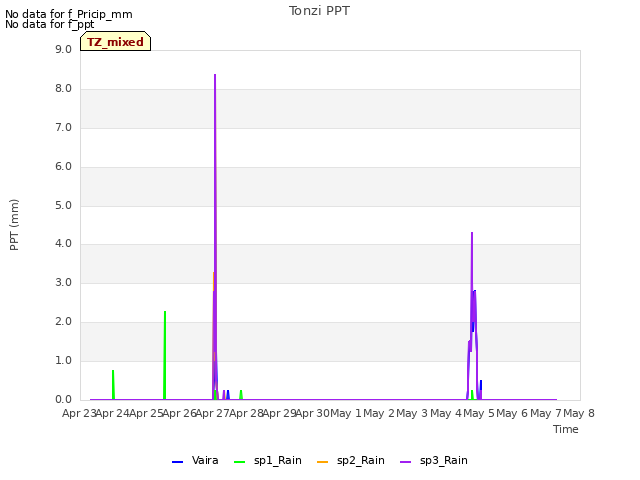Click the 'No data for f_Pricip_mm' message
This screenshot has height=480, width=640.
69,14
